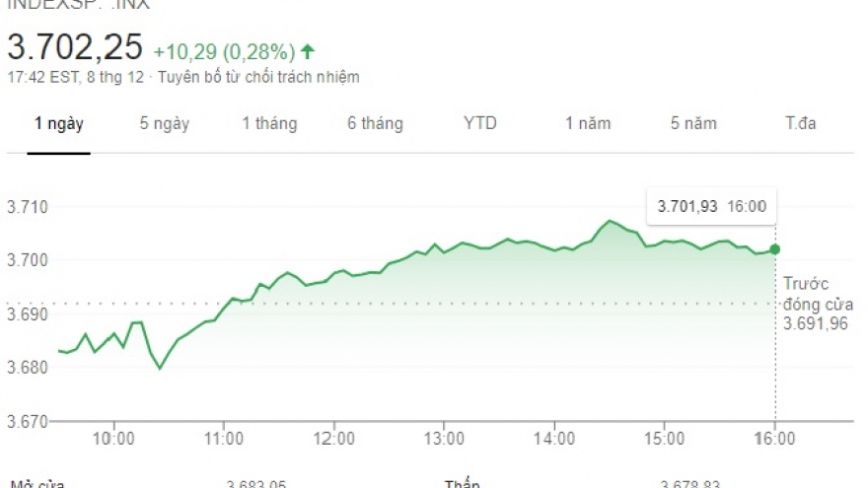868x488 pixels.
Task: Click the Trước đóng cửa 3.691,96 label
Action: click(816, 302)
